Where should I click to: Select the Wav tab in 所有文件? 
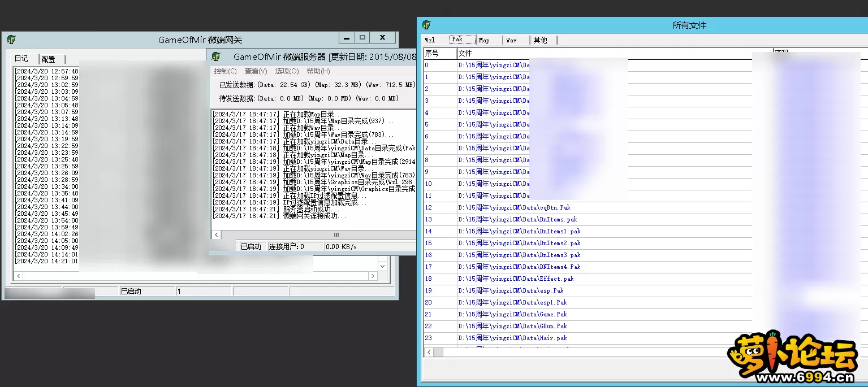(x=516, y=40)
